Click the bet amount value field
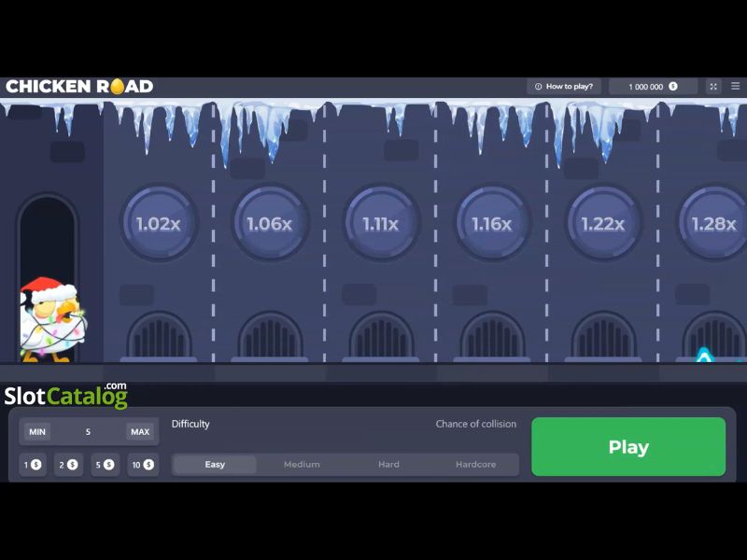Viewport: 747px width, 560px height. pos(87,431)
